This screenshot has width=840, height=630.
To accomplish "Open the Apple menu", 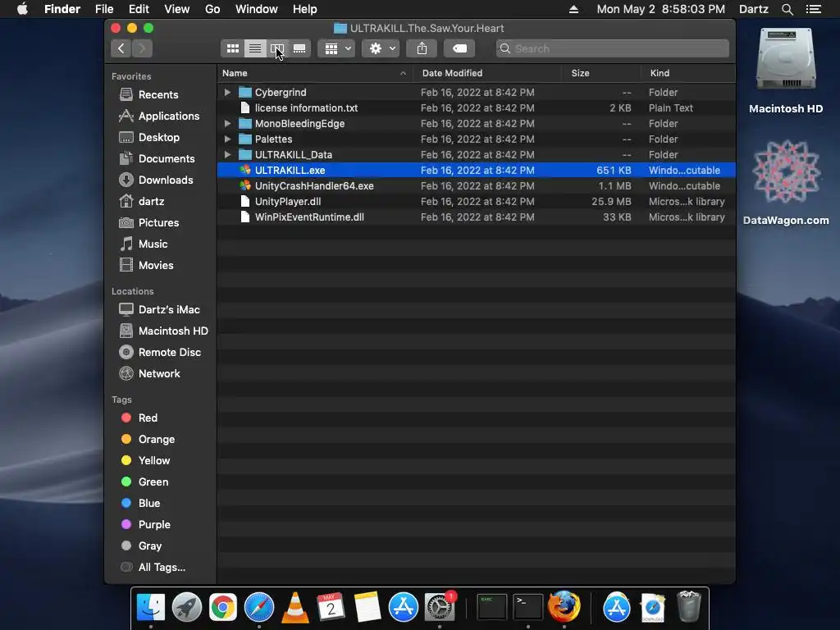I will coord(22,9).
